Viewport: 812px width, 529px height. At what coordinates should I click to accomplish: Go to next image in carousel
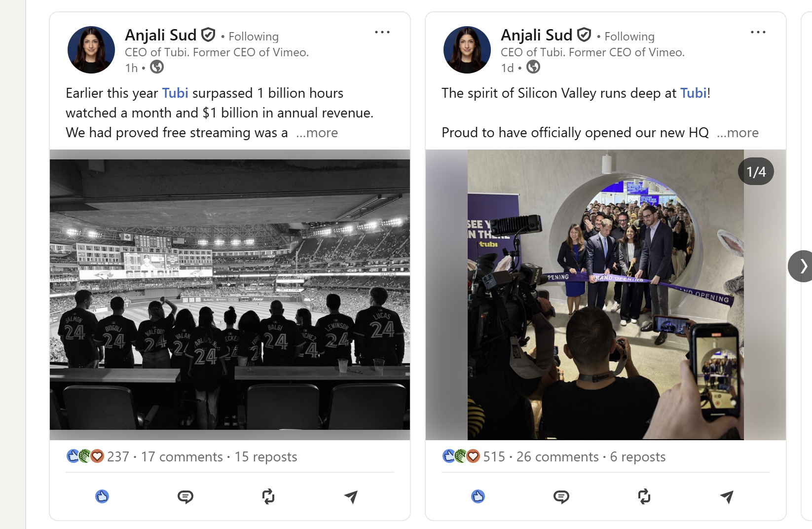point(803,266)
